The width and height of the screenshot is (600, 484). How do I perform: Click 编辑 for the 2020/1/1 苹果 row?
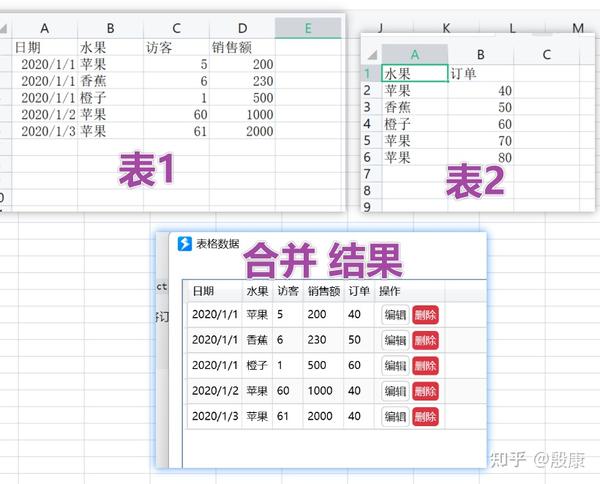click(395, 315)
